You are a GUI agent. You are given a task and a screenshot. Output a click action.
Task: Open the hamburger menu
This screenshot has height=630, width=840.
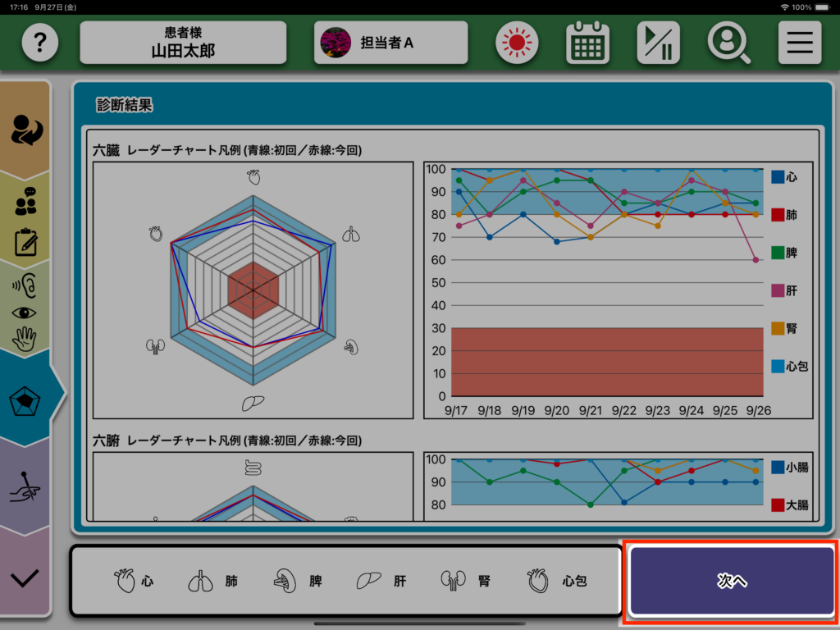click(x=799, y=43)
